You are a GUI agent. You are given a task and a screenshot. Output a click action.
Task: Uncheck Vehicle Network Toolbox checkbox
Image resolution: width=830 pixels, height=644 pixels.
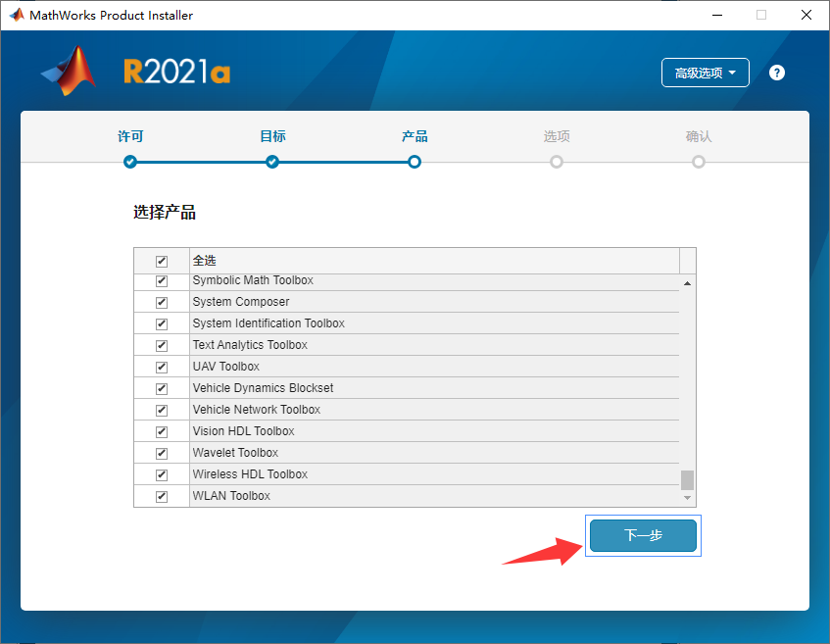162,411
